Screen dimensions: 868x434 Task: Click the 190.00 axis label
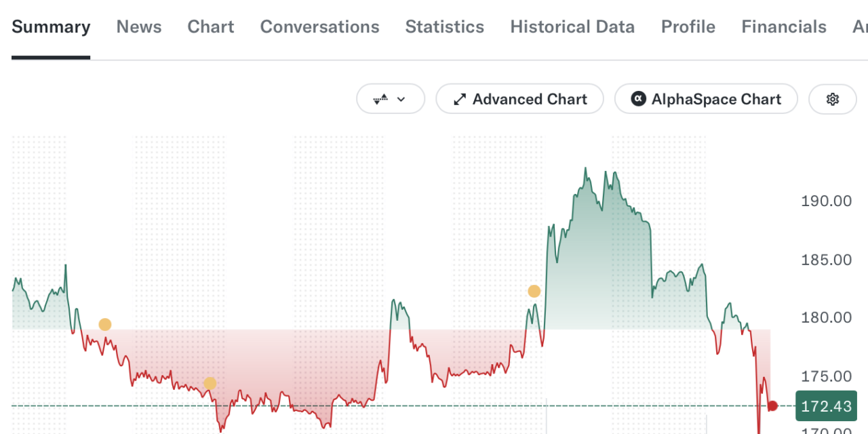coord(827,201)
